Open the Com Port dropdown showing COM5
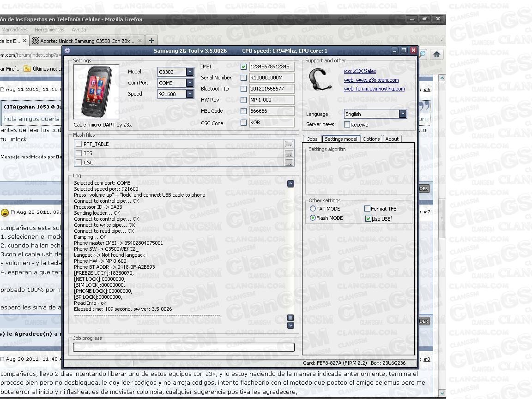 [190, 83]
